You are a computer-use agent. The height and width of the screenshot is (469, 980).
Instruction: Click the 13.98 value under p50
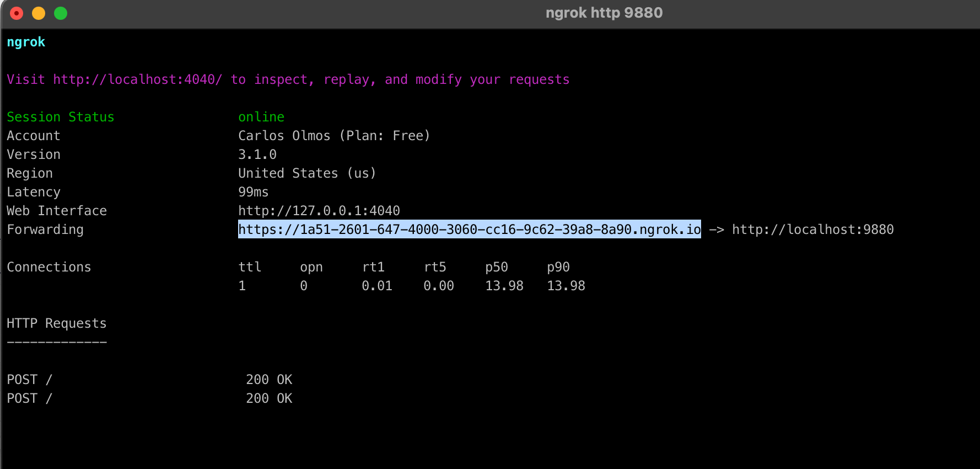point(504,286)
